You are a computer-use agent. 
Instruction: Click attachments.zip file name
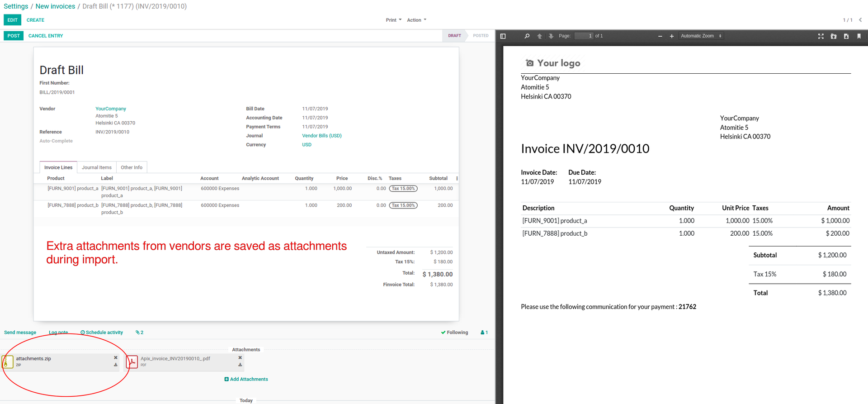click(33, 358)
